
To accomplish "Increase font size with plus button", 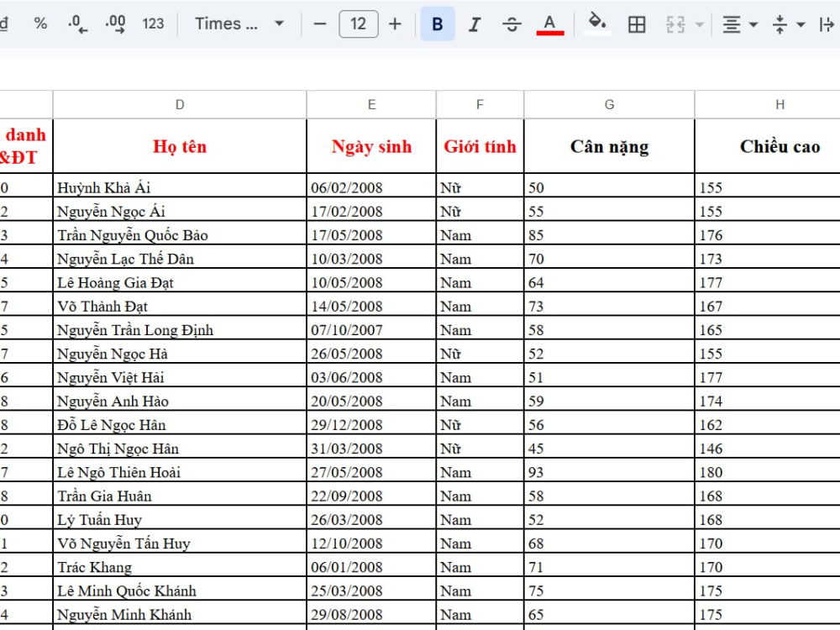I will [395, 24].
